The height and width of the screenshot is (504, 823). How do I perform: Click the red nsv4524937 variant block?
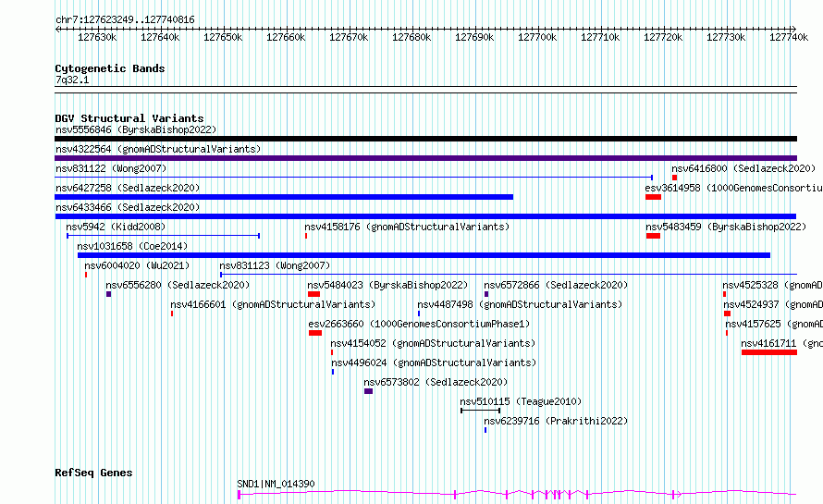point(728,313)
